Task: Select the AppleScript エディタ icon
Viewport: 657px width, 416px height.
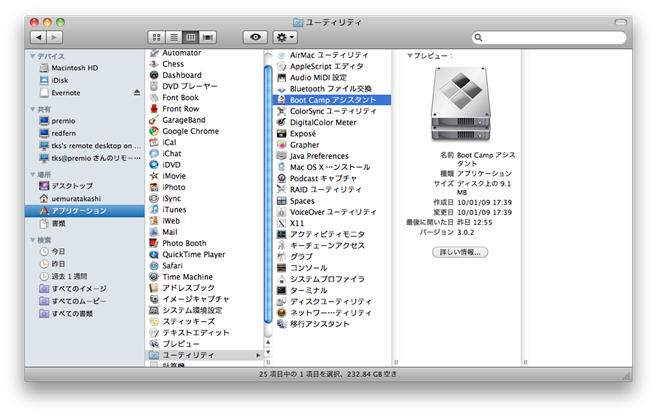Action: (282, 66)
